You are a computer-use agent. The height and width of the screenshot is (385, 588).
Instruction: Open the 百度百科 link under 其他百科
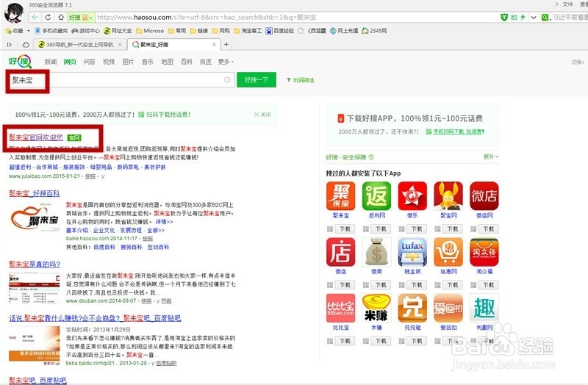(104, 248)
